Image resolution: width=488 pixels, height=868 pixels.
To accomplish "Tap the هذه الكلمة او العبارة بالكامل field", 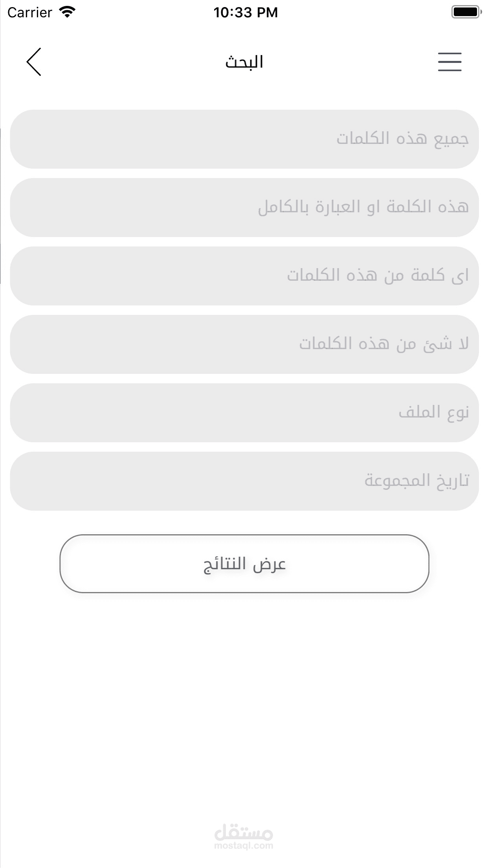I will [x=244, y=208].
